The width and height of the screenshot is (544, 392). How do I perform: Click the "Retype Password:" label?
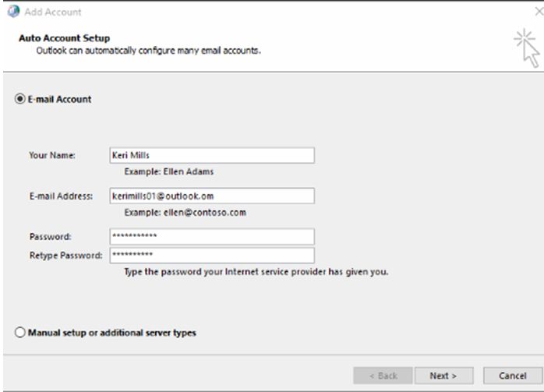pos(66,256)
